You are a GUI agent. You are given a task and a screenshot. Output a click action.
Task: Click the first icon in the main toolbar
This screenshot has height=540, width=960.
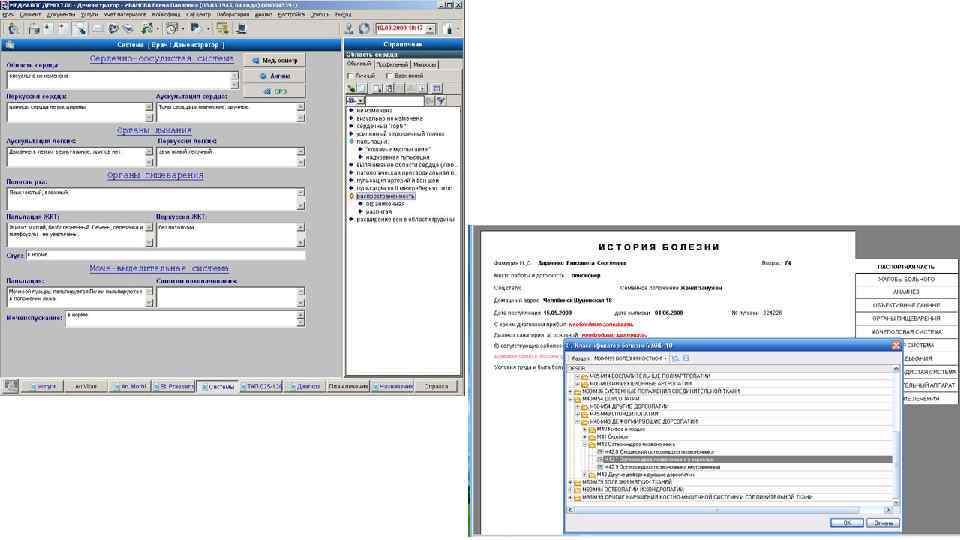(13, 28)
